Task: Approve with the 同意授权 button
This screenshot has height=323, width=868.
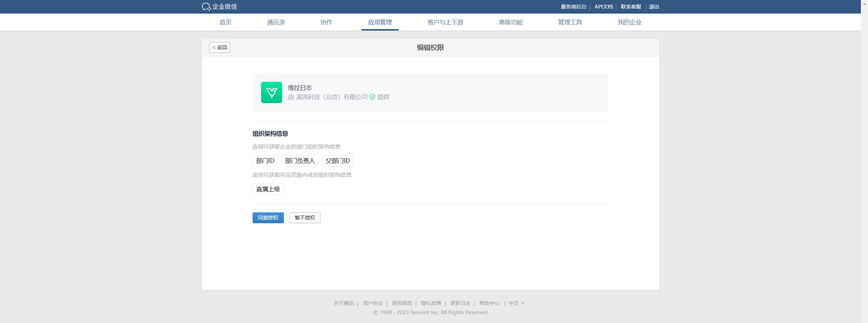Action: point(268,218)
